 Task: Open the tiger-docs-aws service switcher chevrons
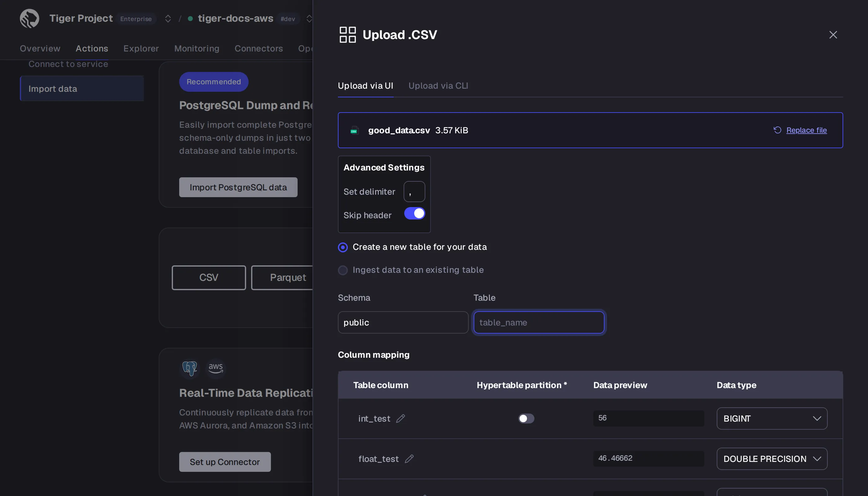(x=309, y=18)
